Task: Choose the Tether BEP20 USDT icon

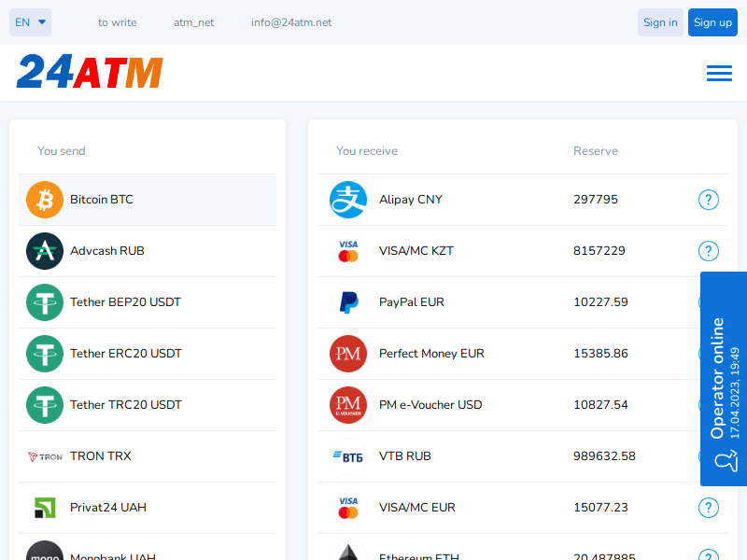Action: (45, 302)
